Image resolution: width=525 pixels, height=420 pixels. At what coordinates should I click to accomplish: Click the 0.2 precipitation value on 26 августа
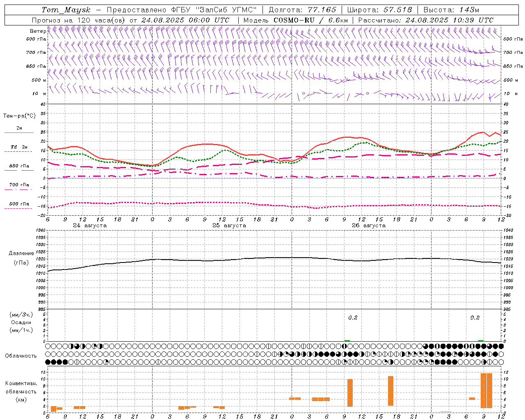[353, 317]
